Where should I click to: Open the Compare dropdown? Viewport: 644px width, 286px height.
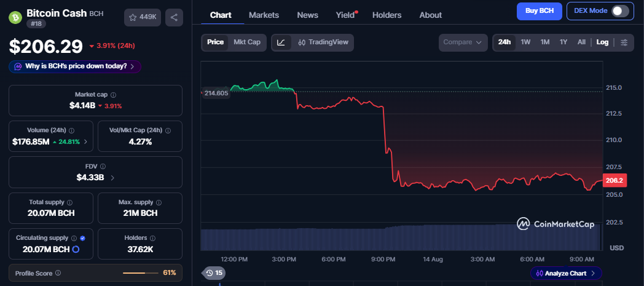click(463, 42)
